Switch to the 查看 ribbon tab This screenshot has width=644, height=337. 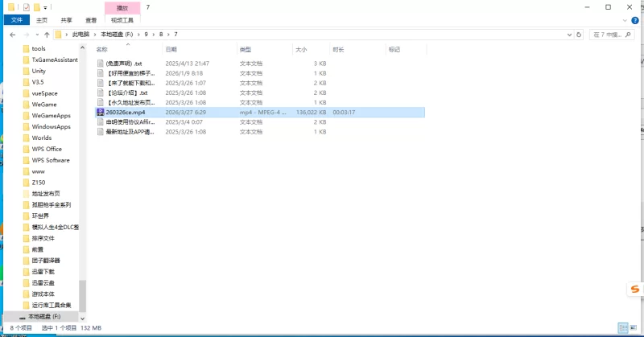91,19
